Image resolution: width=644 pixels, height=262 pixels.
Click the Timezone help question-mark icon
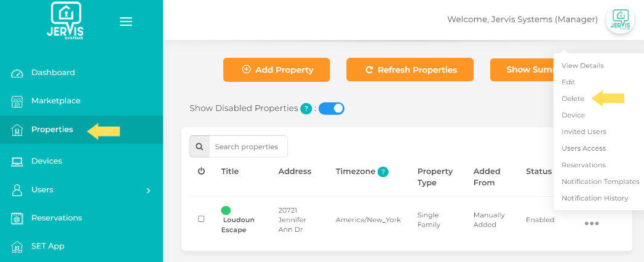coord(383,172)
